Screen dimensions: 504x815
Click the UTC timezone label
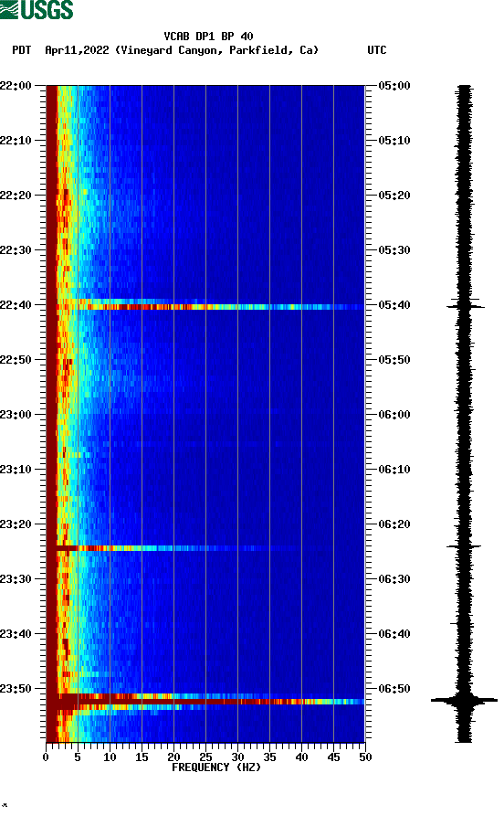tap(377, 50)
